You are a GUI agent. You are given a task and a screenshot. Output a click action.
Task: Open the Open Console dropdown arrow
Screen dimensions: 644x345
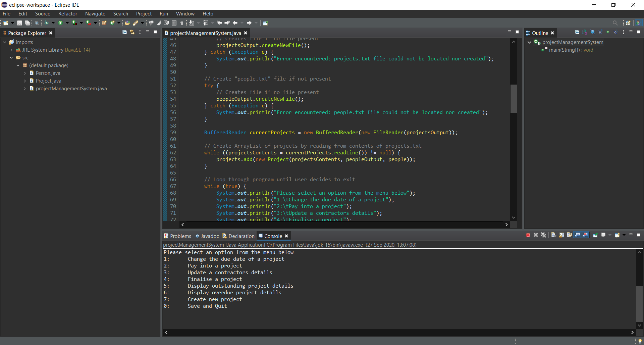tap(624, 235)
